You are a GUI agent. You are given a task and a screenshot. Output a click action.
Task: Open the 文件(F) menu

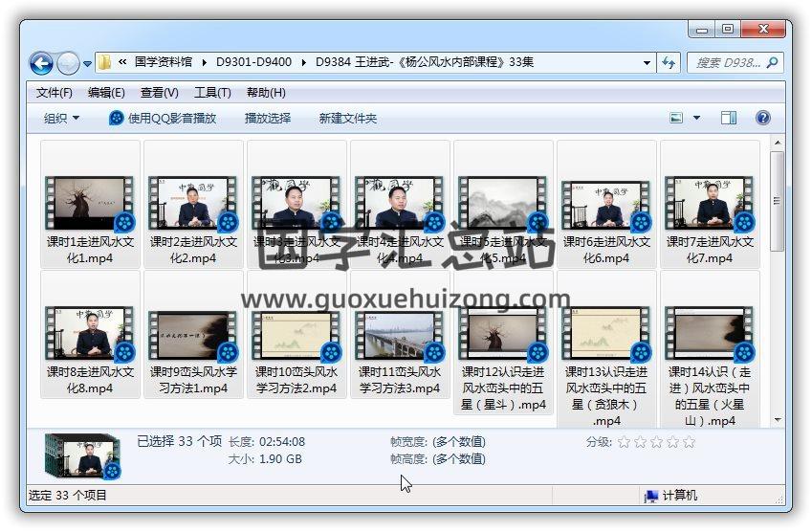tap(55, 93)
